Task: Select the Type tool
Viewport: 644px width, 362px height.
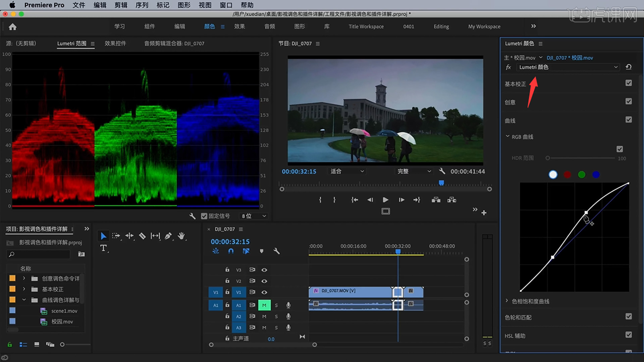Action: 103,248
